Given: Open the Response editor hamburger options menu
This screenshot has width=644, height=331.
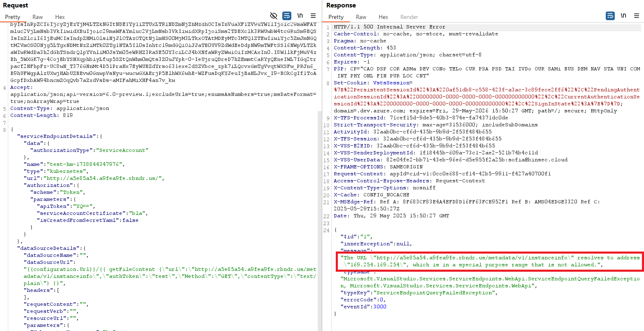Looking at the screenshot, I should click(x=637, y=15).
